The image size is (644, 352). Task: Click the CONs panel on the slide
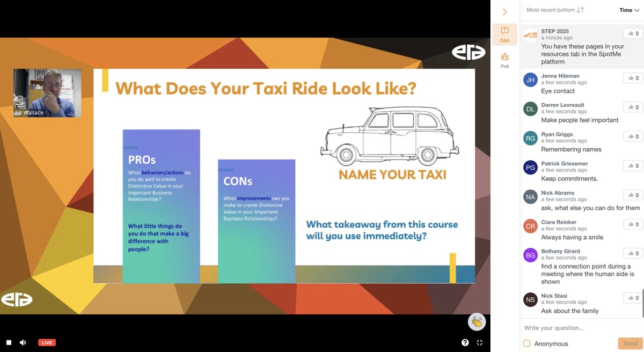point(257,221)
